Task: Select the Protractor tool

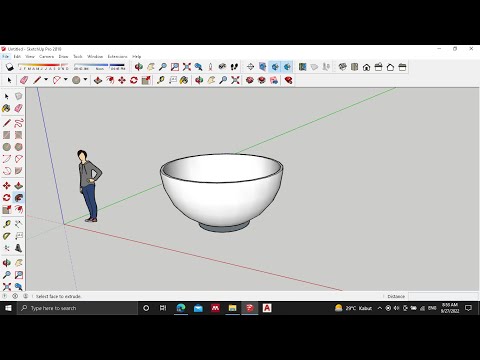Action: tap(6, 236)
